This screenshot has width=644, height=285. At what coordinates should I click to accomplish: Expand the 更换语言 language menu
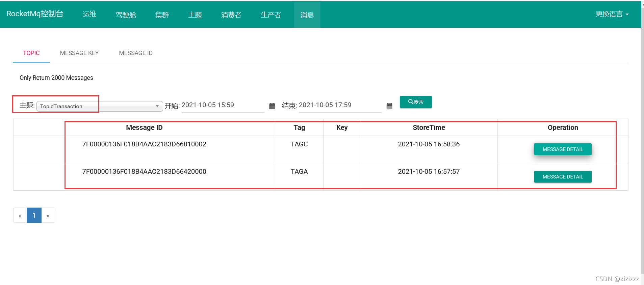tap(612, 14)
